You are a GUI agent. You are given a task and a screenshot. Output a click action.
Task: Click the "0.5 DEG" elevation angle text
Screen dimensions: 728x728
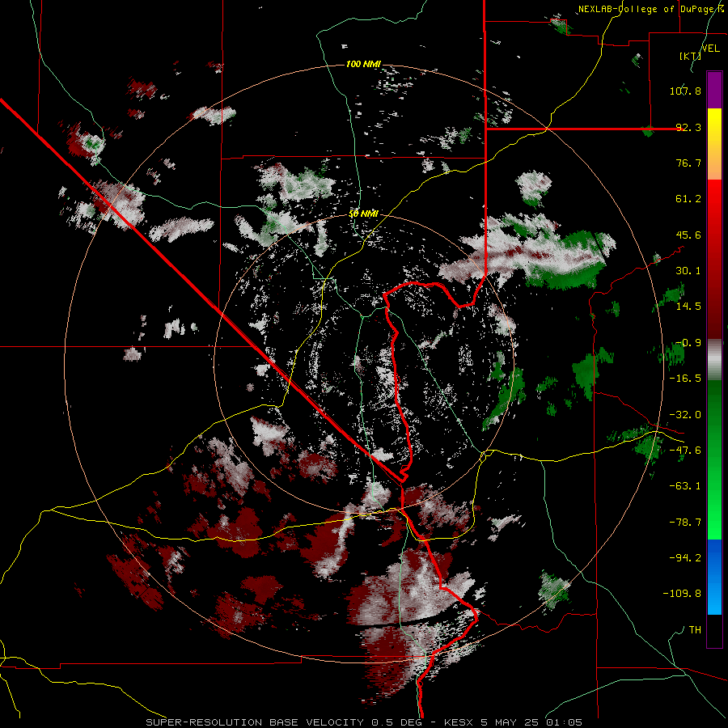(x=397, y=722)
